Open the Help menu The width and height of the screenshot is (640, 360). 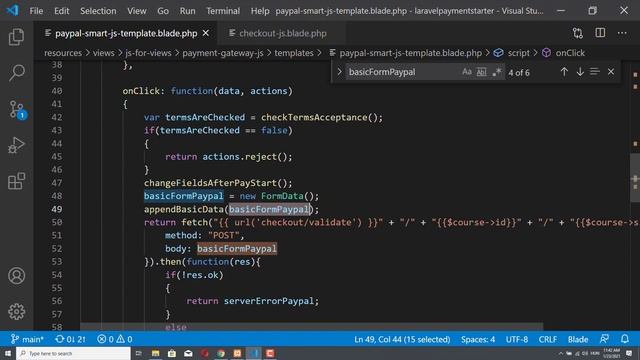(260, 11)
